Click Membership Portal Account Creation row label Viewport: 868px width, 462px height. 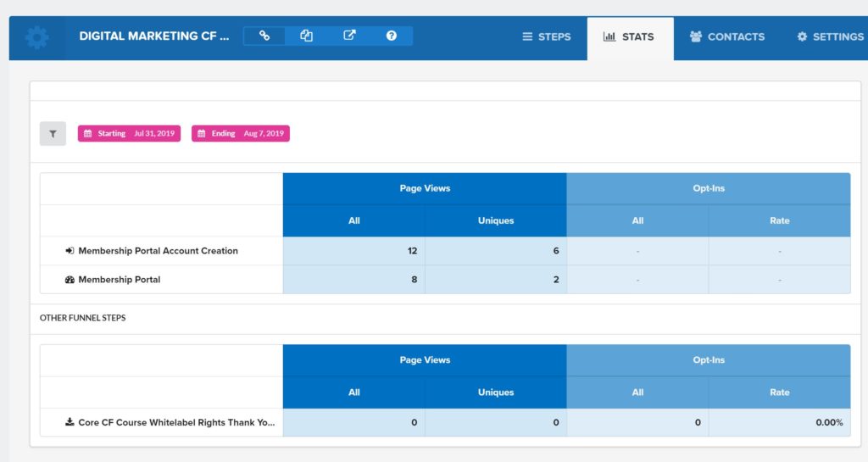click(158, 251)
